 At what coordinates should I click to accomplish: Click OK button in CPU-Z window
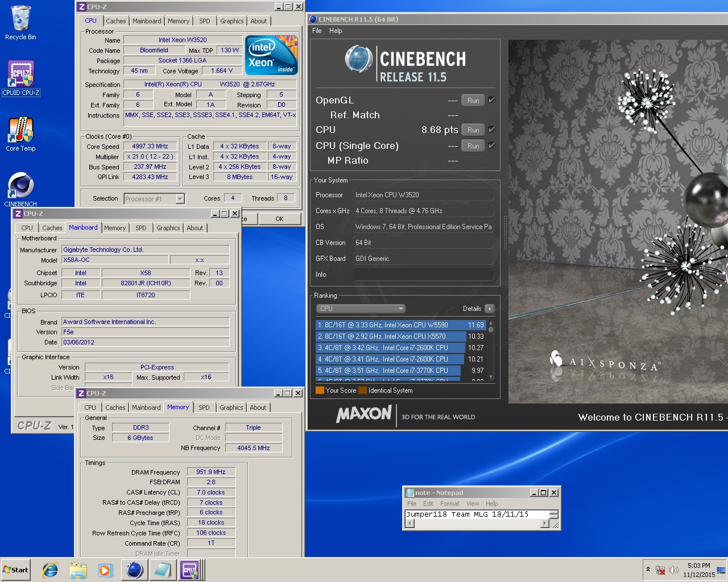279,219
